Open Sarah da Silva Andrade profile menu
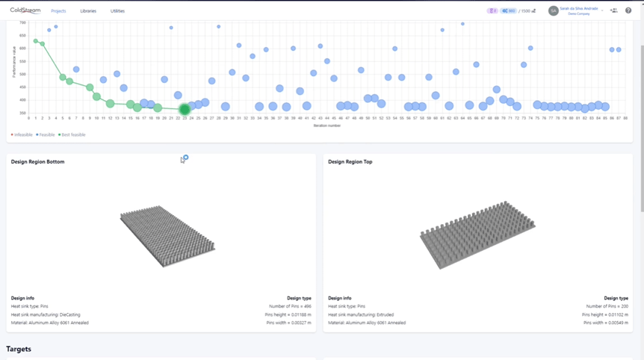644x360 pixels. [x=578, y=8]
